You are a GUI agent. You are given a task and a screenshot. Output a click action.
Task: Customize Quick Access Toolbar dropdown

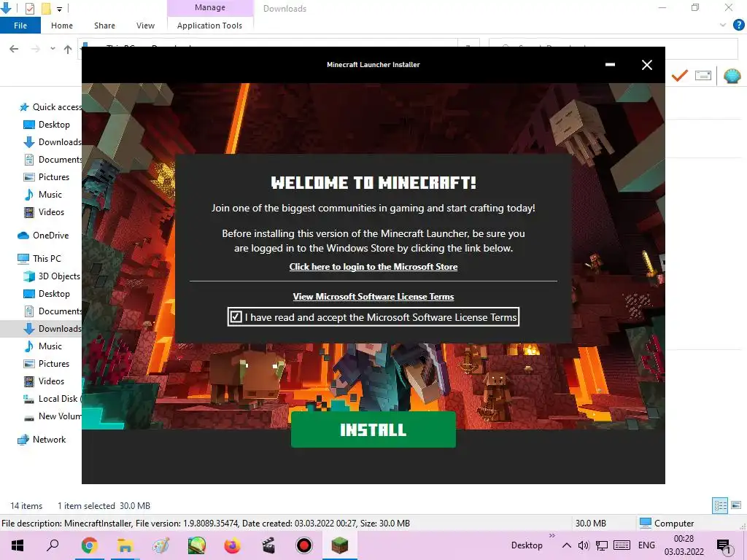60,9
